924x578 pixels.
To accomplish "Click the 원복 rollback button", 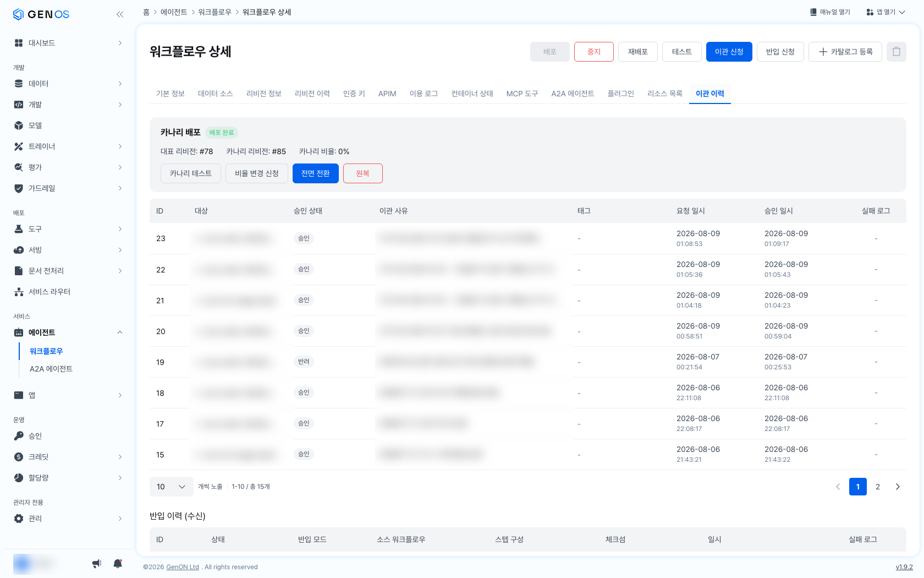I will [x=363, y=173].
